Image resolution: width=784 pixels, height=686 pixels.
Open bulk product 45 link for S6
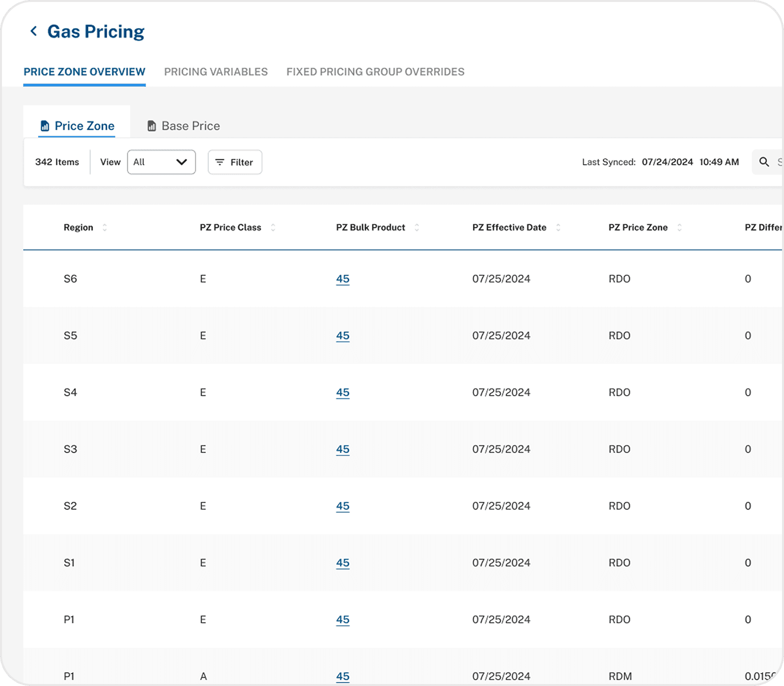tap(343, 279)
